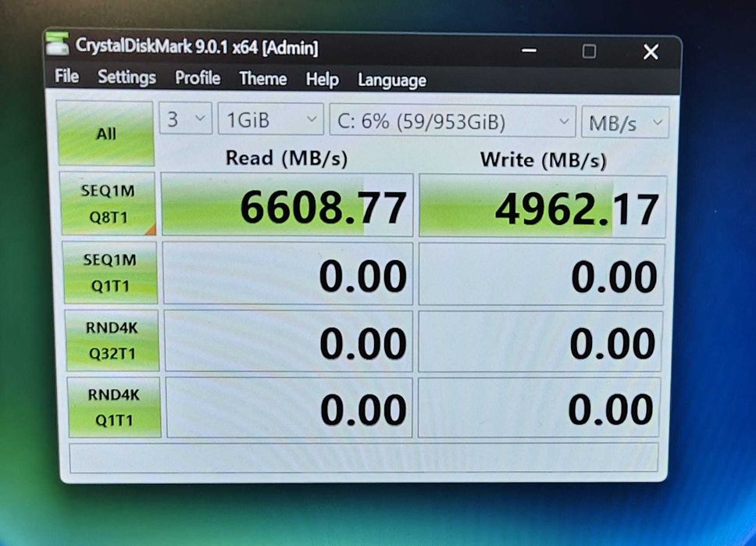Open the Theme menu
This screenshot has width=756, height=546.
pos(262,78)
